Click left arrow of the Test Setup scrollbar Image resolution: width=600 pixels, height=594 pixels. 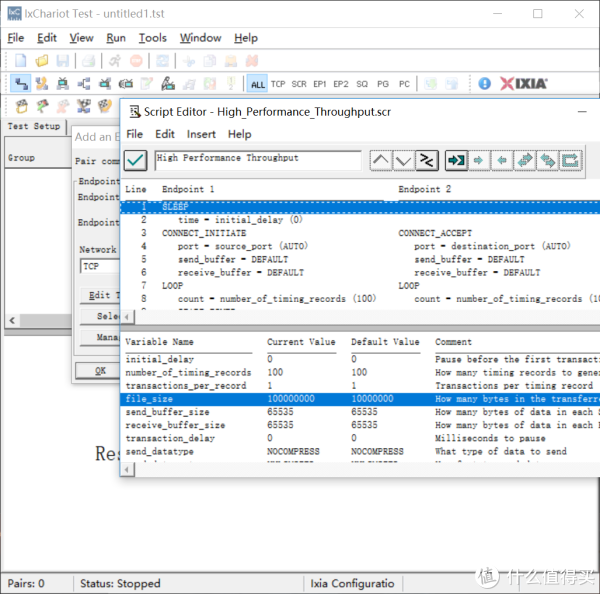tap(12, 320)
